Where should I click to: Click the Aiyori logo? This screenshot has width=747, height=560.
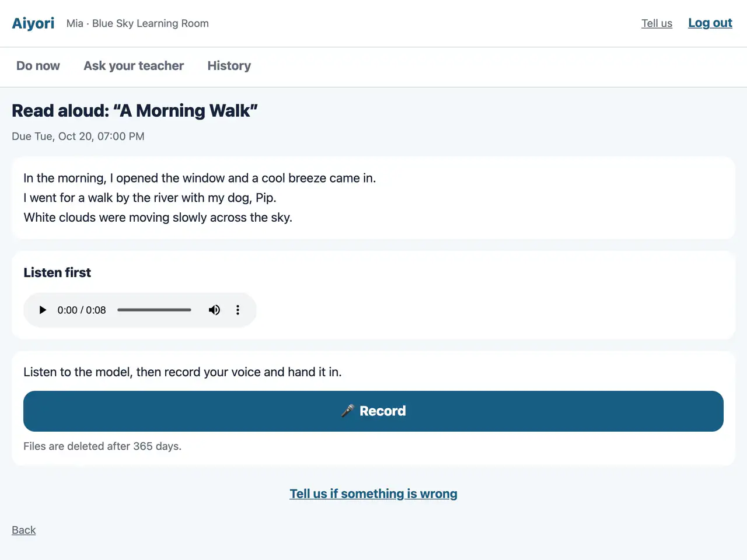33,23
